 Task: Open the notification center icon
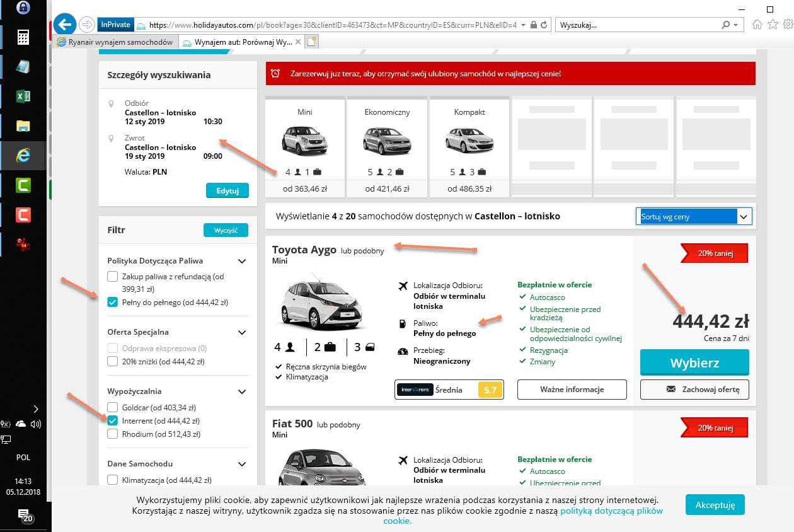coord(24,516)
